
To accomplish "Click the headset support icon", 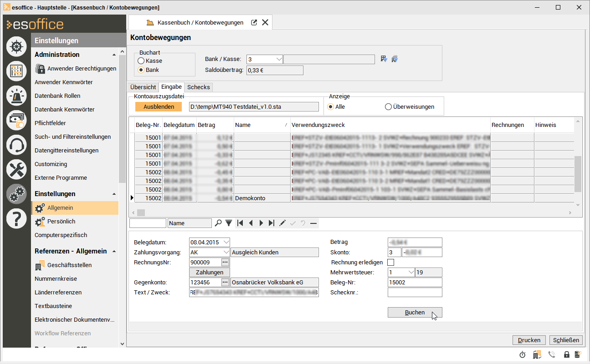I will coord(16,145).
